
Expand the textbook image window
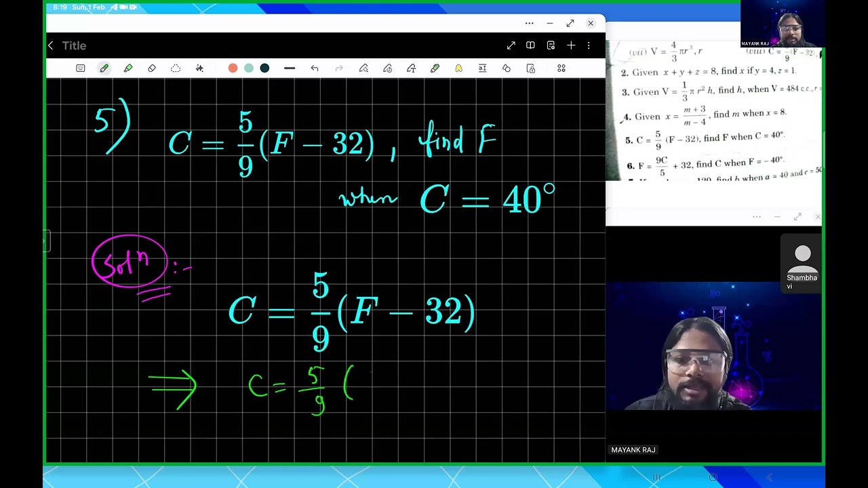(797, 217)
